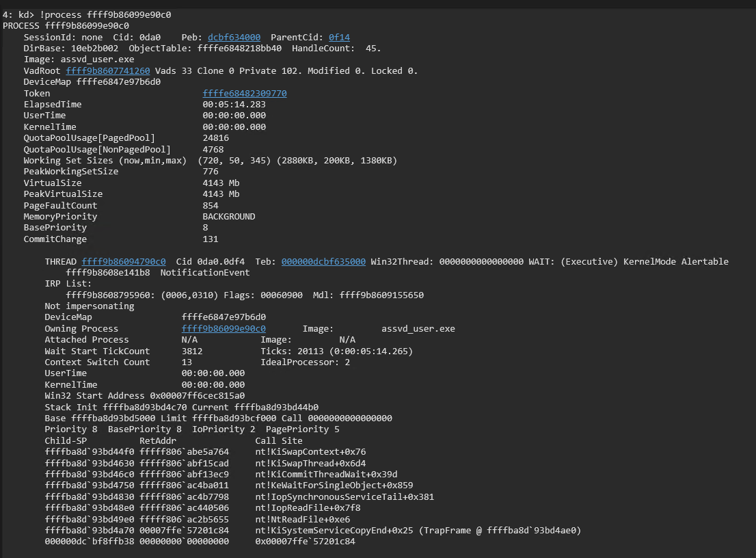
Task: Open the VadRoot address link
Action: pyautogui.click(x=108, y=70)
